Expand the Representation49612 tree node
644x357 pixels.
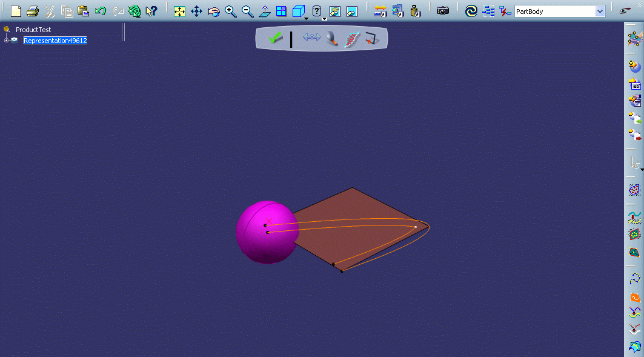point(6,41)
